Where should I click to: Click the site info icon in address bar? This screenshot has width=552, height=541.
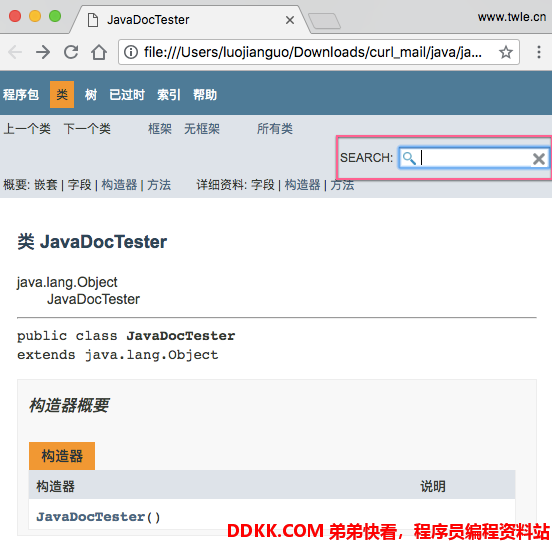pyautogui.click(x=131, y=52)
